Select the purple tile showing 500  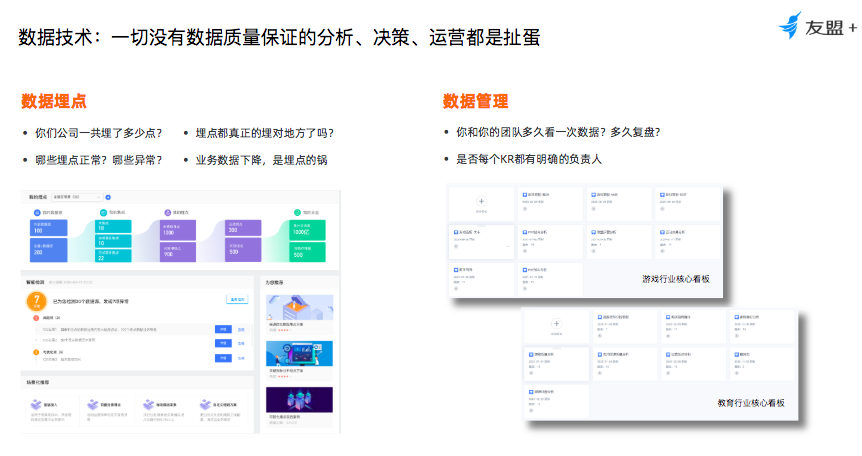243,250
